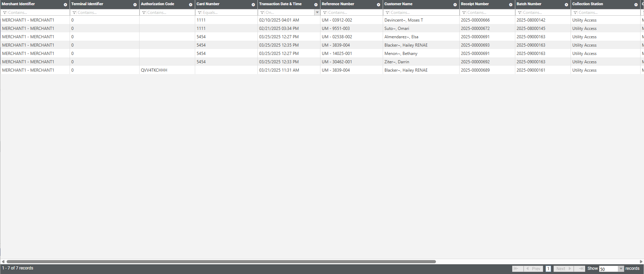Open Batch Number column settings gear
The width and height of the screenshot is (644, 274).
pyautogui.click(x=566, y=5)
